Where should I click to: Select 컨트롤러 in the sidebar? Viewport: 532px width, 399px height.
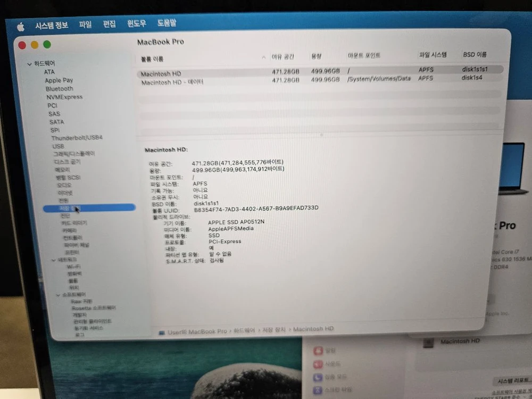pyautogui.click(x=72, y=238)
